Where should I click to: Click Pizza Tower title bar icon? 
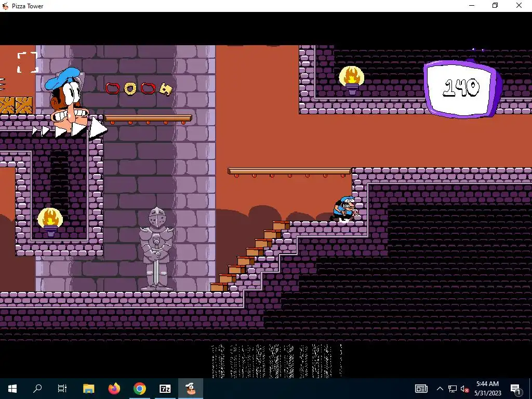click(5, 6)
